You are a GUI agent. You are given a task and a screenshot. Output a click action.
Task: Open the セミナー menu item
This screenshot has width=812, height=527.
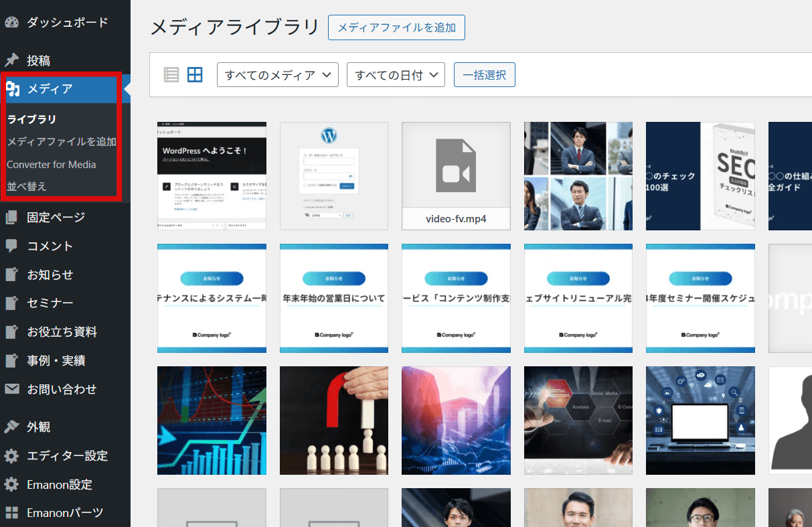pos(50,303)
